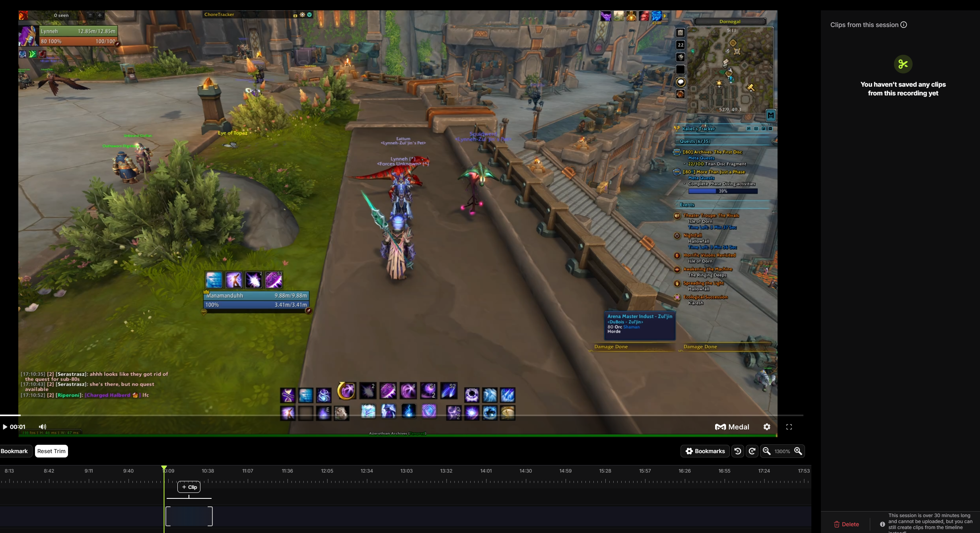This screenshot has width=980, height=533.
Task: Zoom out the timeline
Action: [x=766, y=451]
